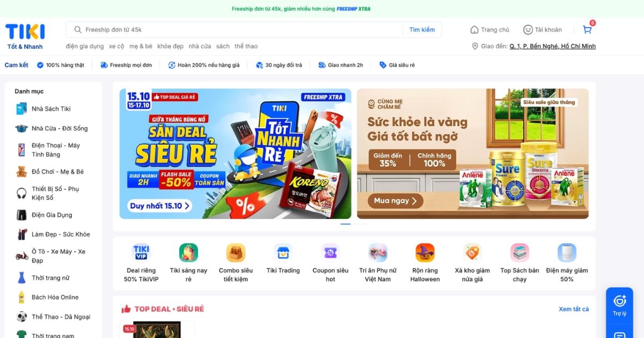Viewport: 644px width, 338px height.
Task: Open the Trợ lý assistant icon
Action: click(620, 305)
